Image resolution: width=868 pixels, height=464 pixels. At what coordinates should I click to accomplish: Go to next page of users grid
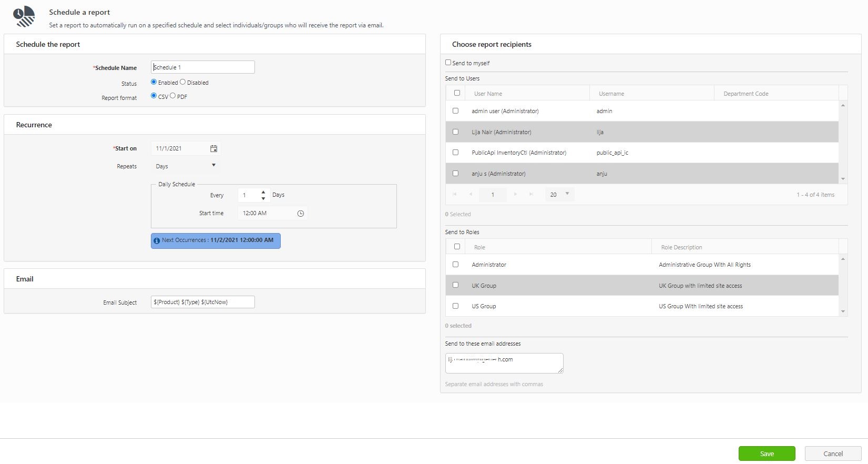[x=515, y=195]
